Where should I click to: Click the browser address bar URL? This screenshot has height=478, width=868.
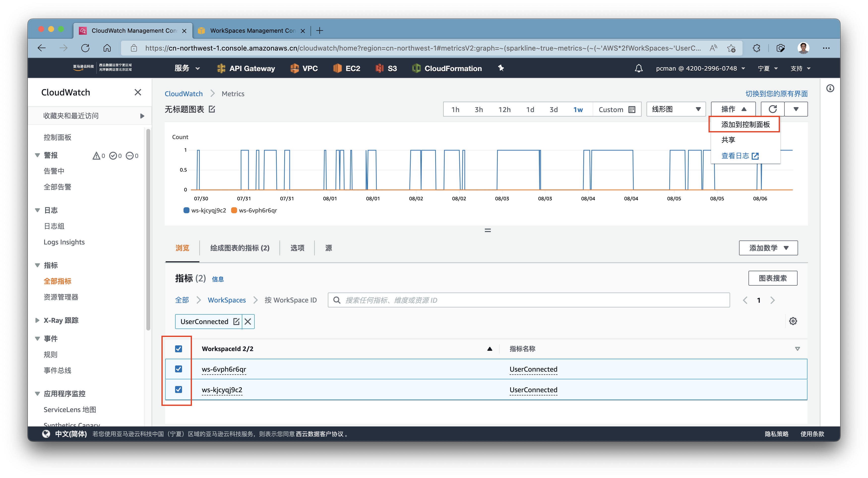[423, 48]
